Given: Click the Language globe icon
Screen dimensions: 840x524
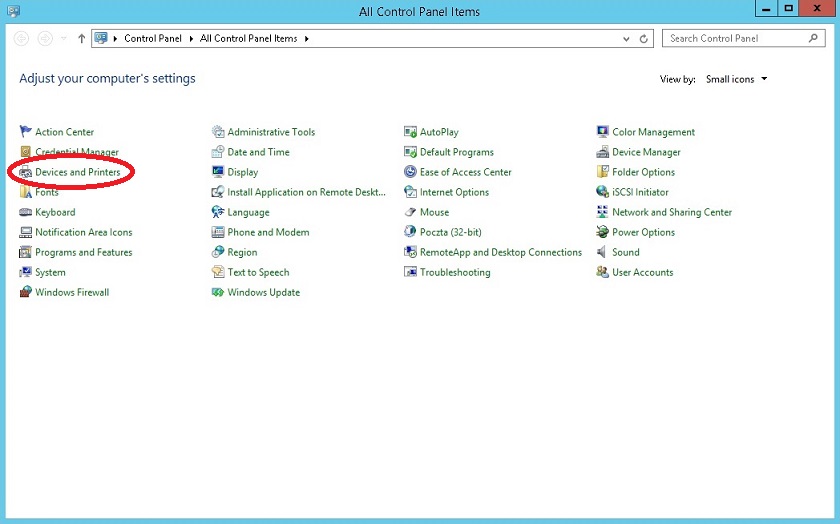Looking at the screenshot, I should tap(218, 212).
